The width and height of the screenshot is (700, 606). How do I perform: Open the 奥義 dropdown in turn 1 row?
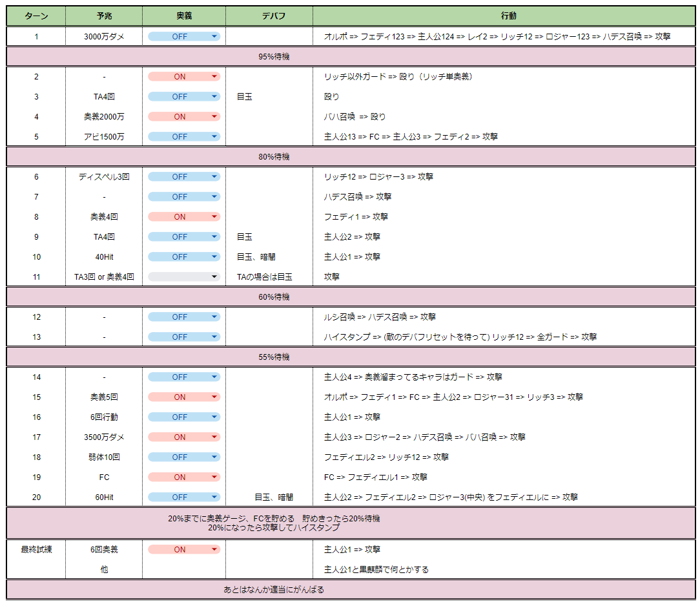pos(184,37)
